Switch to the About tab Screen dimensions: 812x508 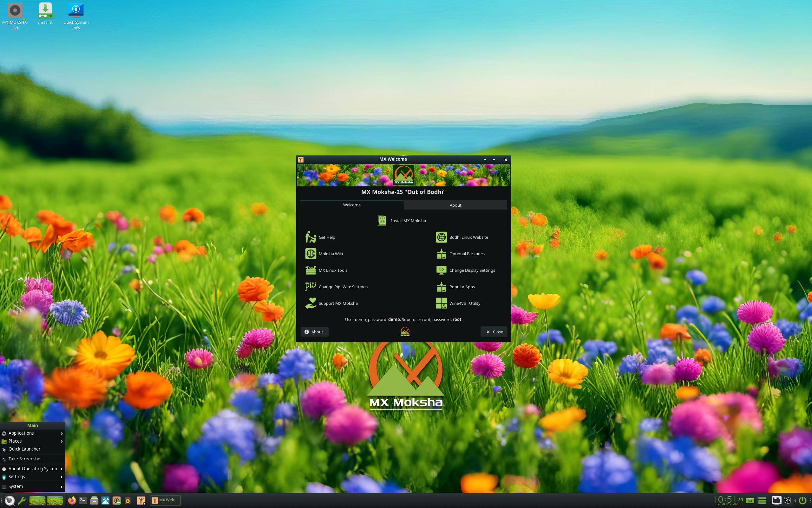point(455,205)
